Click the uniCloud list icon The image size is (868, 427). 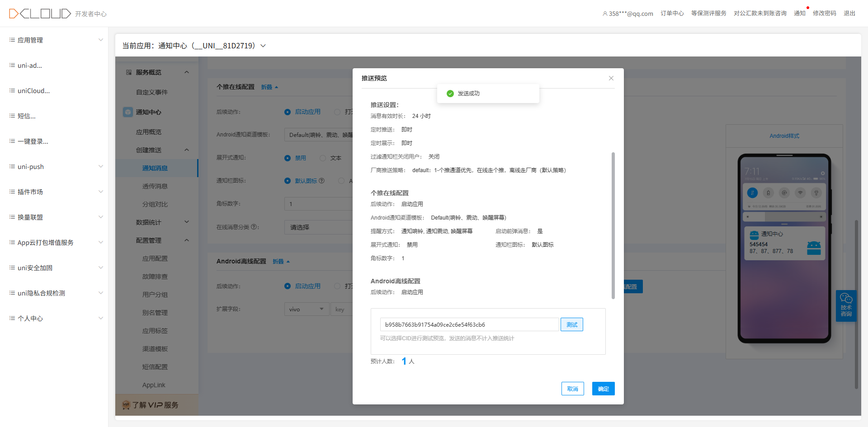tap(12, 90)
